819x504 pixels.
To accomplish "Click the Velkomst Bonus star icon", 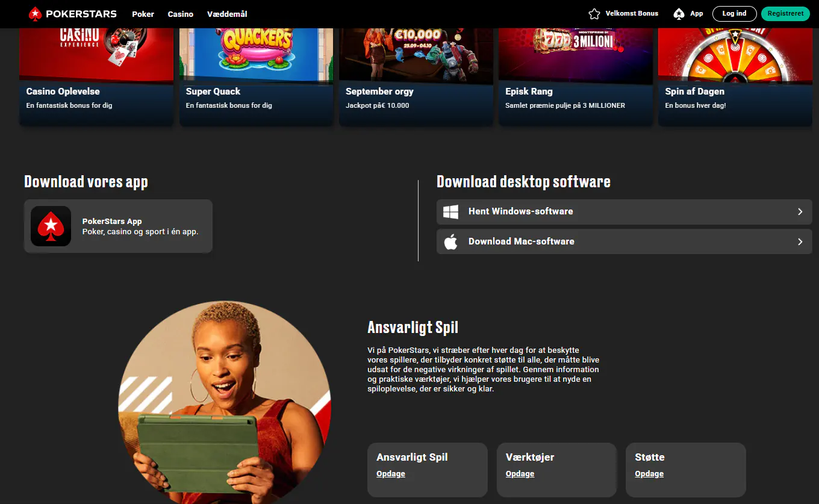I will [x=594, y=14].
